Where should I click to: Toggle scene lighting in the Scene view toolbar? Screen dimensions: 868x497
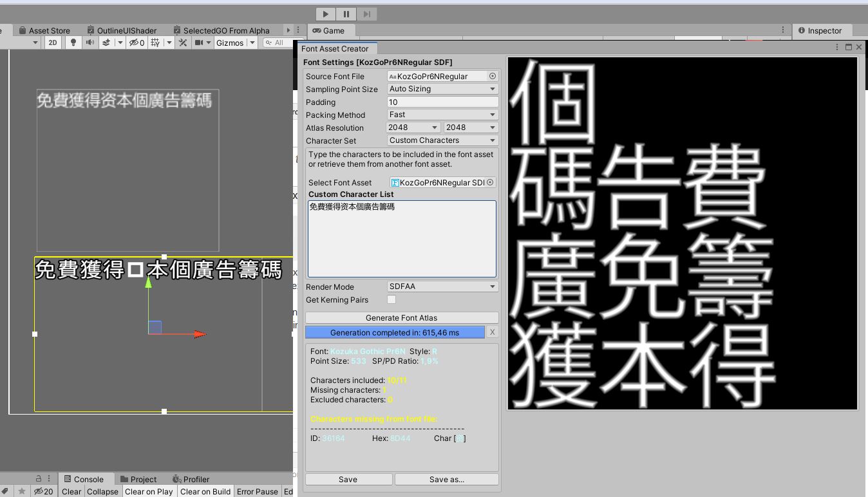click(73, 42)
